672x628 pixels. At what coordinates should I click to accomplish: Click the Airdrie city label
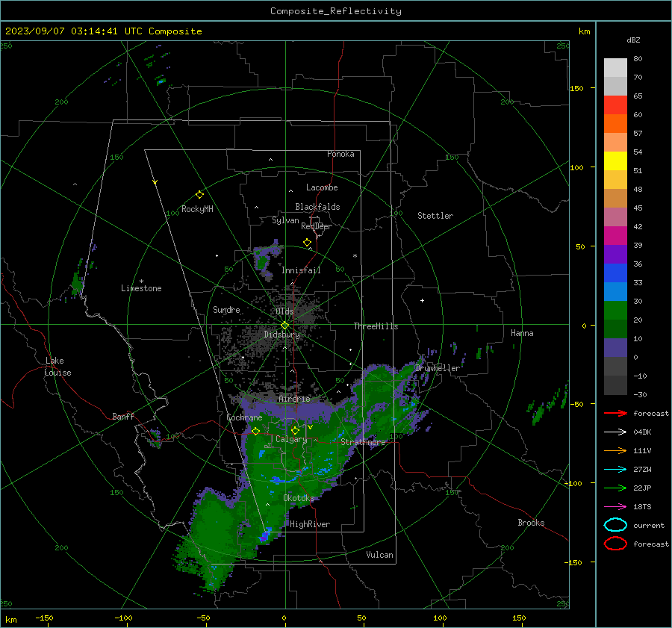pos(294,399)
